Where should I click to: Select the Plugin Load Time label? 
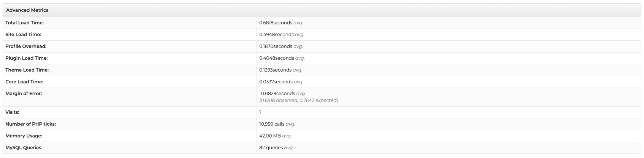27,58
